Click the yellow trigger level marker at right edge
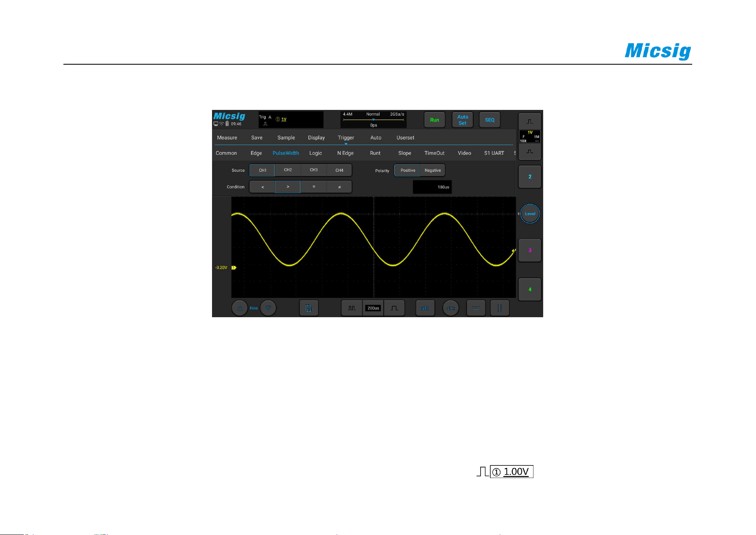Screen dimensions: 756x535 tap(514, 251)
